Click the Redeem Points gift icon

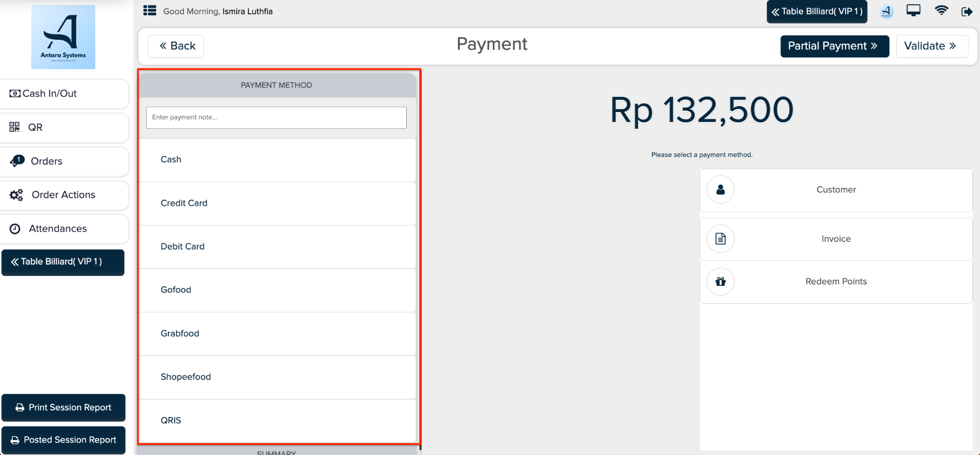click(720, 281)
